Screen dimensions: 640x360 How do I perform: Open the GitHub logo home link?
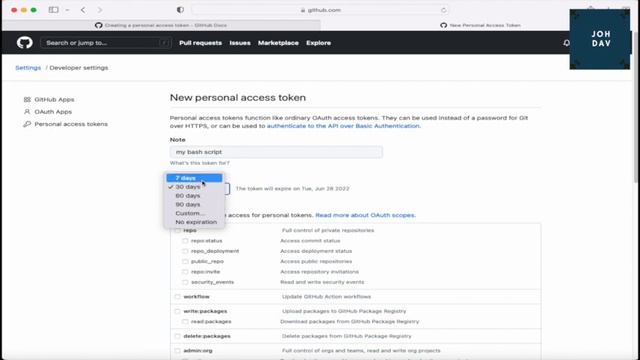[x=24, y=42]
